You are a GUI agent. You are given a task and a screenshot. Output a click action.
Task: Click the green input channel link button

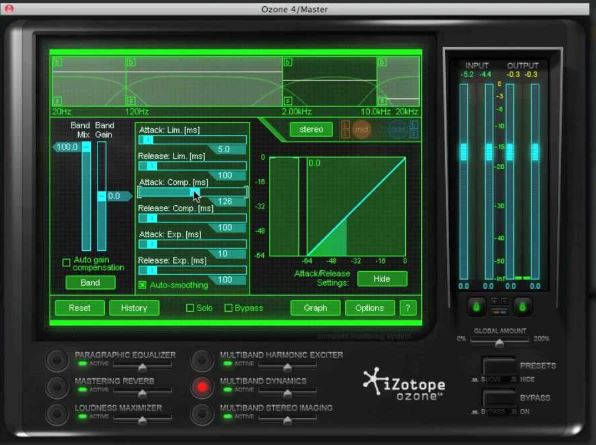coord(477,306)
